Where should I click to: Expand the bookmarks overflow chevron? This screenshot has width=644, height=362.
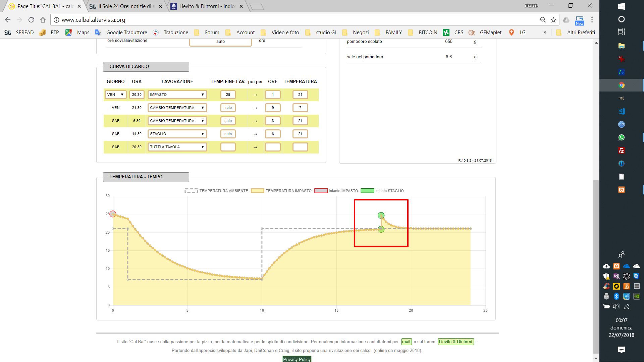tap(545, 33)
